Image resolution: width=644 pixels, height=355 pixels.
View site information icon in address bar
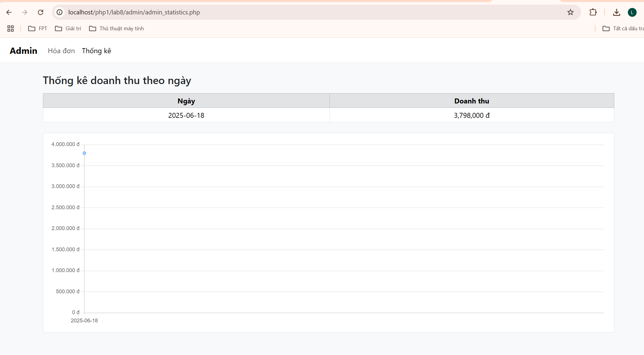pos(60,12)
